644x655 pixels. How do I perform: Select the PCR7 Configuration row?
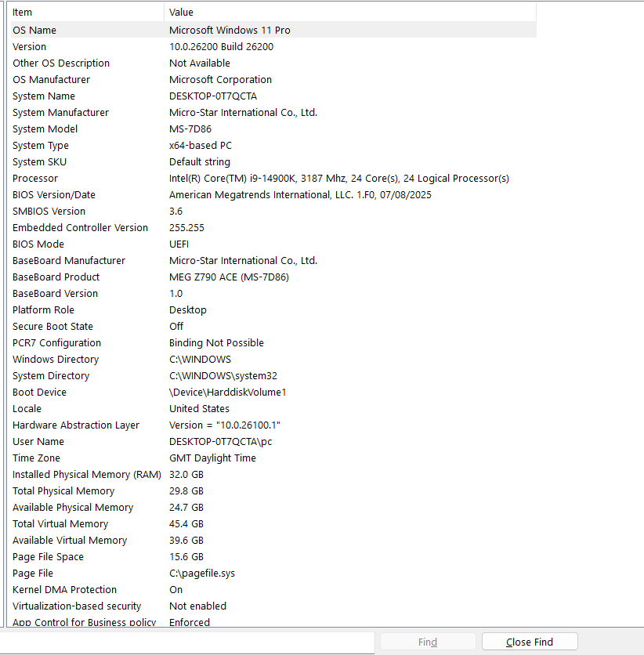click(x=273, y=343)
